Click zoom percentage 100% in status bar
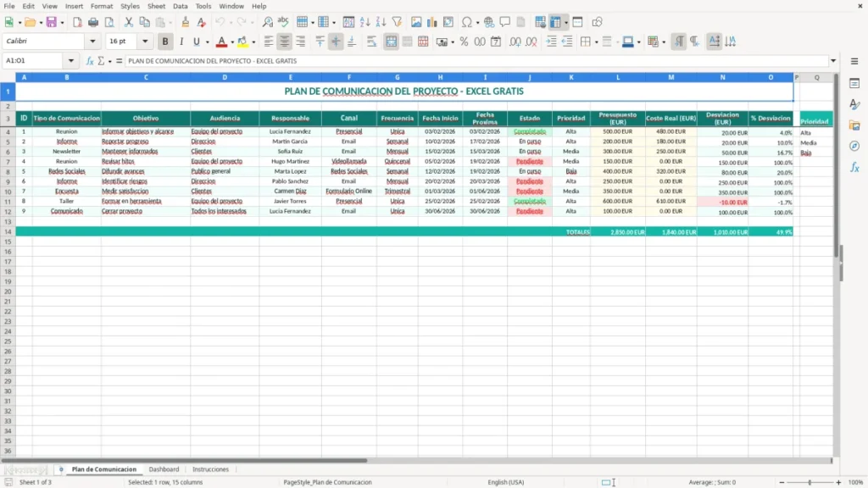This screenshot has height=488, width=868. click(856, 482)
